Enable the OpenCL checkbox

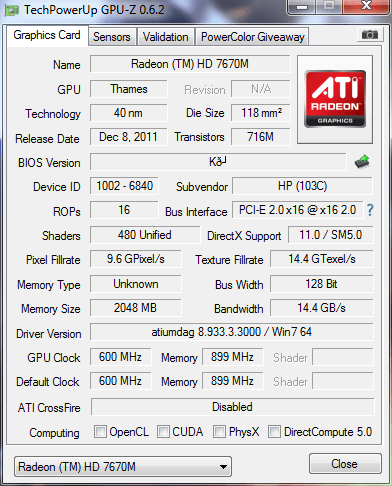point(100,431)
